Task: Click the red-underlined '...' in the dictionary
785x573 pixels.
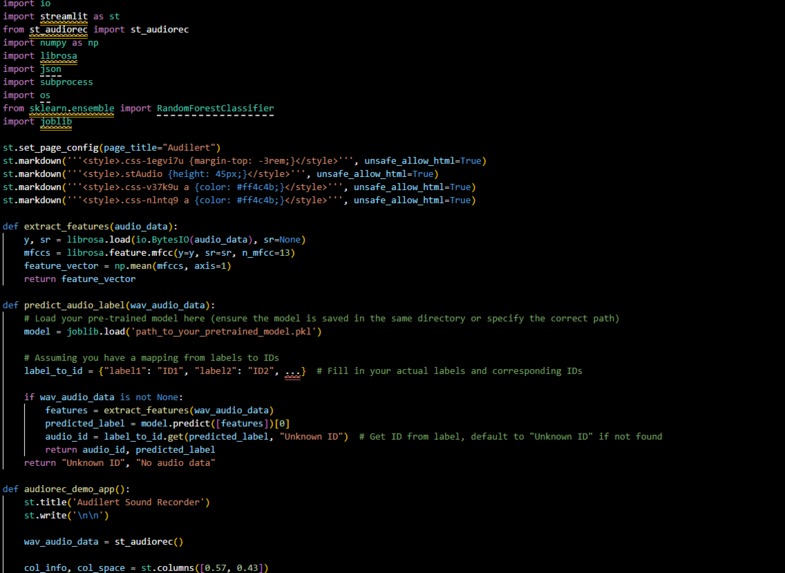Action: (x=292, y=371)
